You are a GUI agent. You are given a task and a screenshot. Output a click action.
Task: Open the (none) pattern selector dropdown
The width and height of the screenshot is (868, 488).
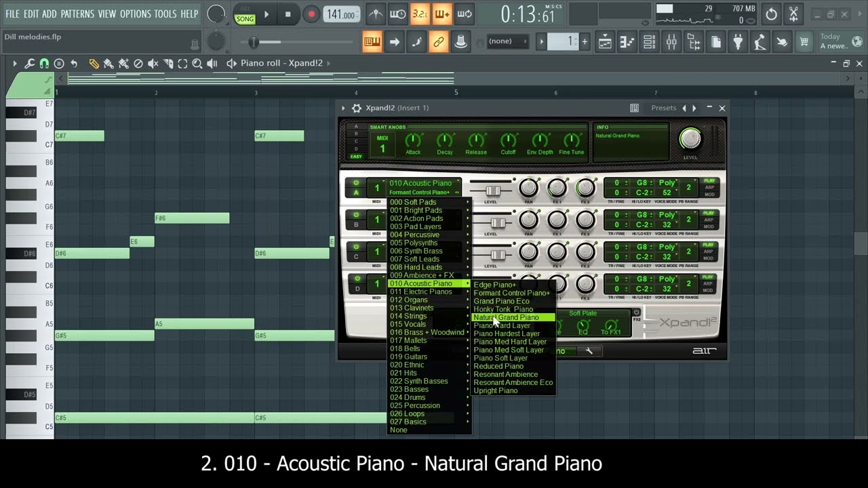tap(507, 41)
